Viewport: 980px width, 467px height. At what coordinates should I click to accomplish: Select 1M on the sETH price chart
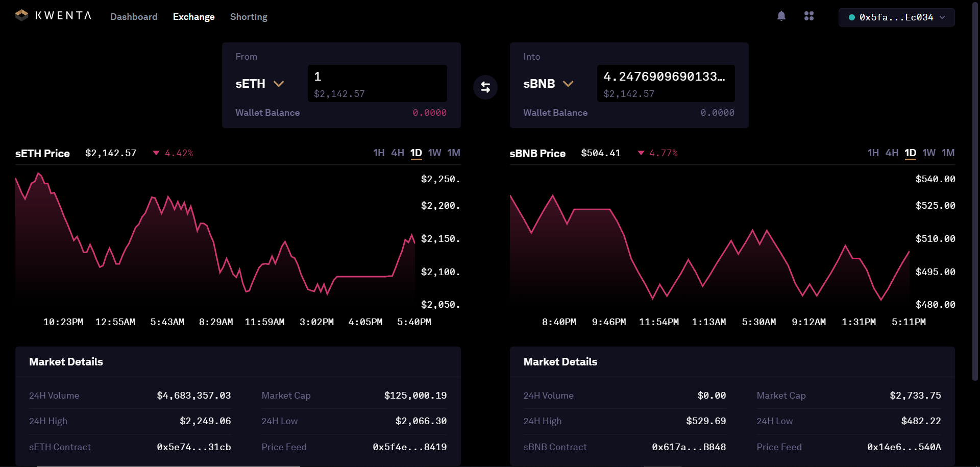[454, 153]
